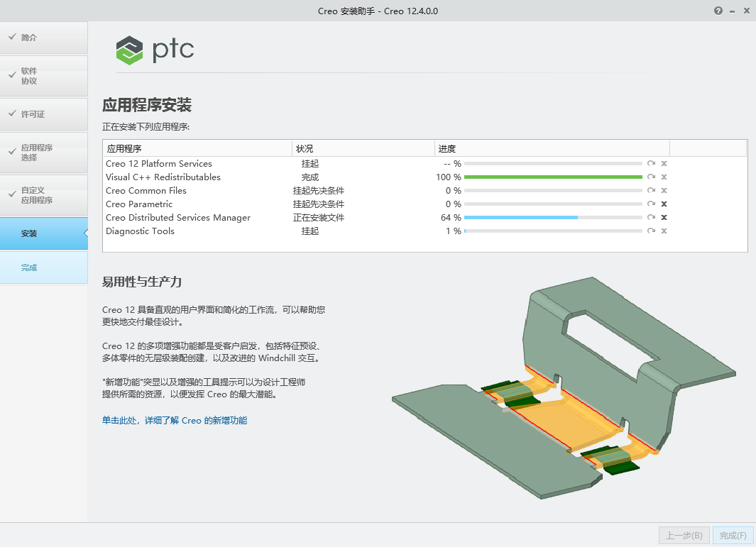Cancel the Creo Parametric installation
The height and width of the screenshot is (547, 756).
tap(664, 204)
